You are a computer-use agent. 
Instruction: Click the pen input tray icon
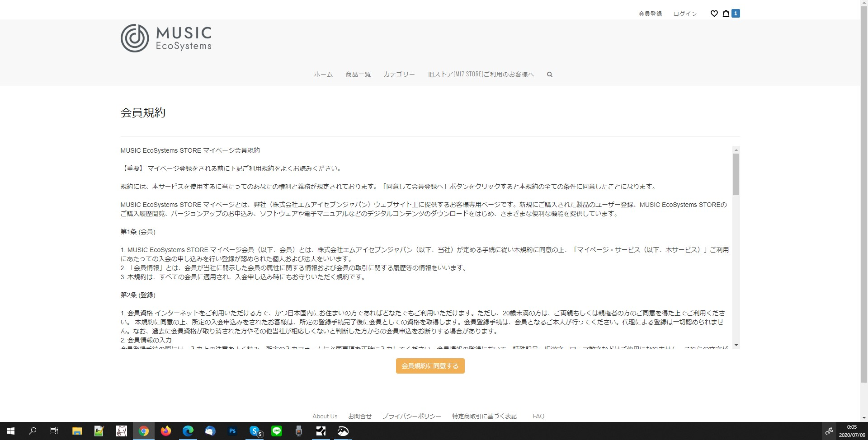tap(829, 431)
